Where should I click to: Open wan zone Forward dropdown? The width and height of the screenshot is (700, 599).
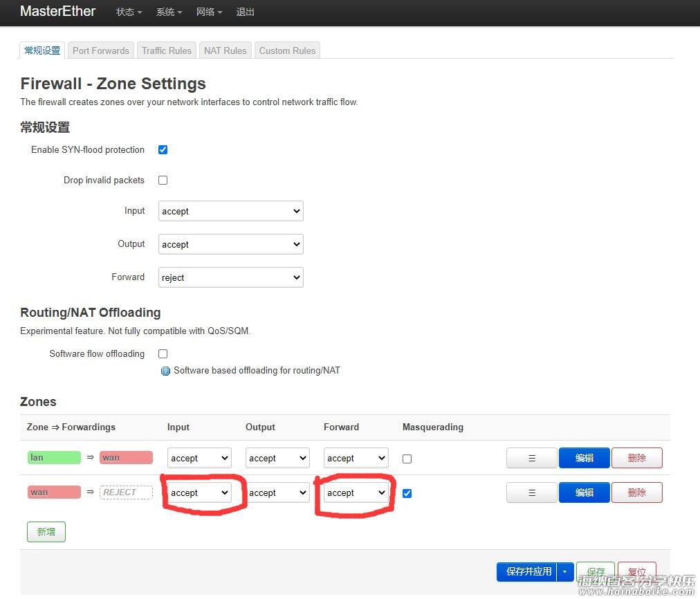(356, 492)
